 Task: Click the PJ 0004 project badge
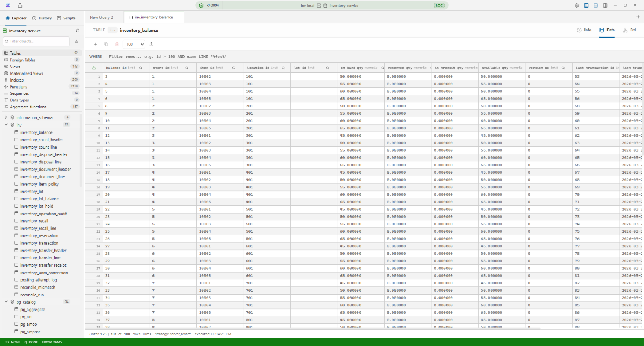tap(209, 5)
